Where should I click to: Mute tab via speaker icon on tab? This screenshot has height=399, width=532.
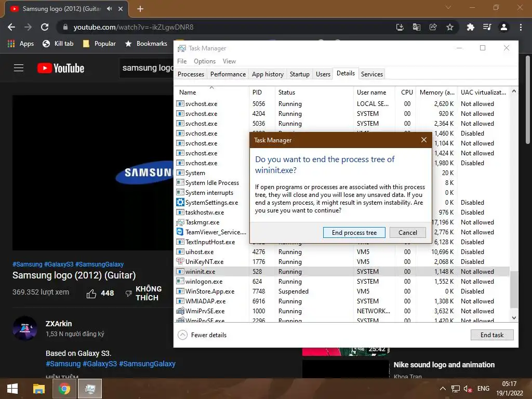[109, 9]
